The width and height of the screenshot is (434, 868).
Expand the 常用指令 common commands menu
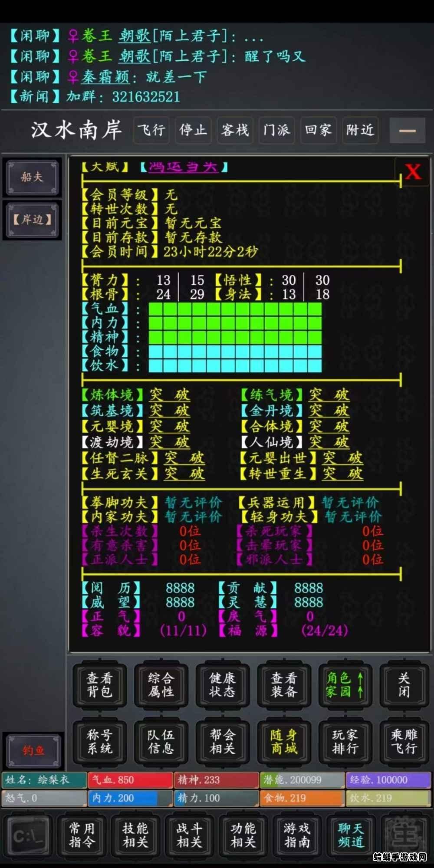click(82, 835)
